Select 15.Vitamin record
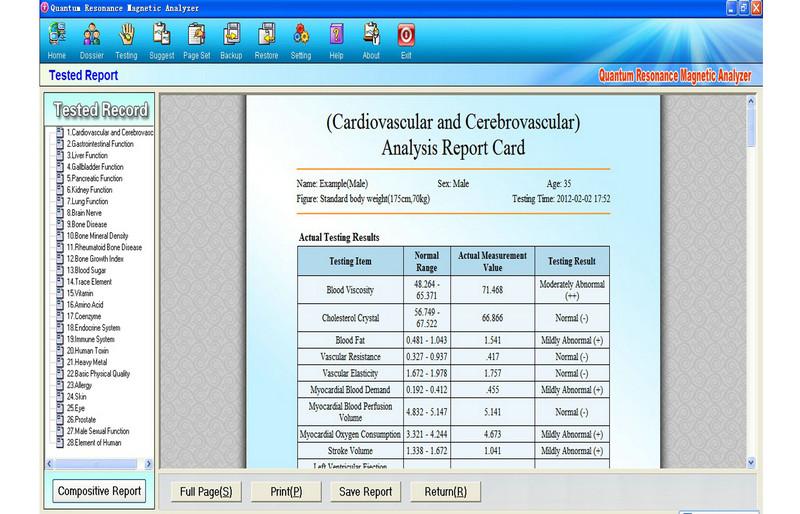 (80, 293)
